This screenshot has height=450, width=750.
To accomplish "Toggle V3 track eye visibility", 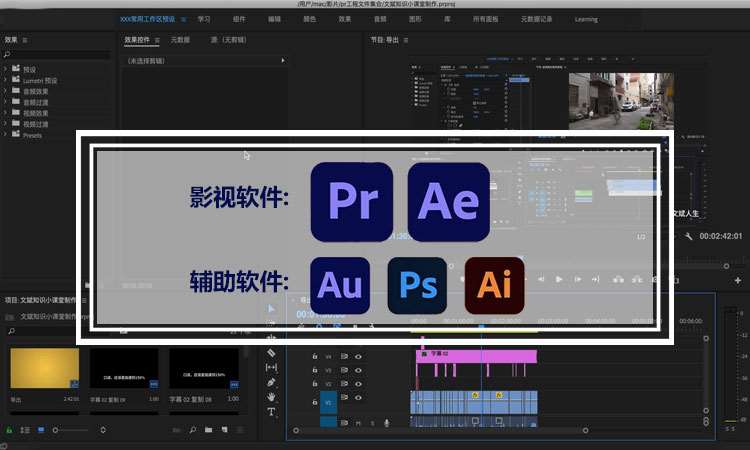I will coord(358,369).
